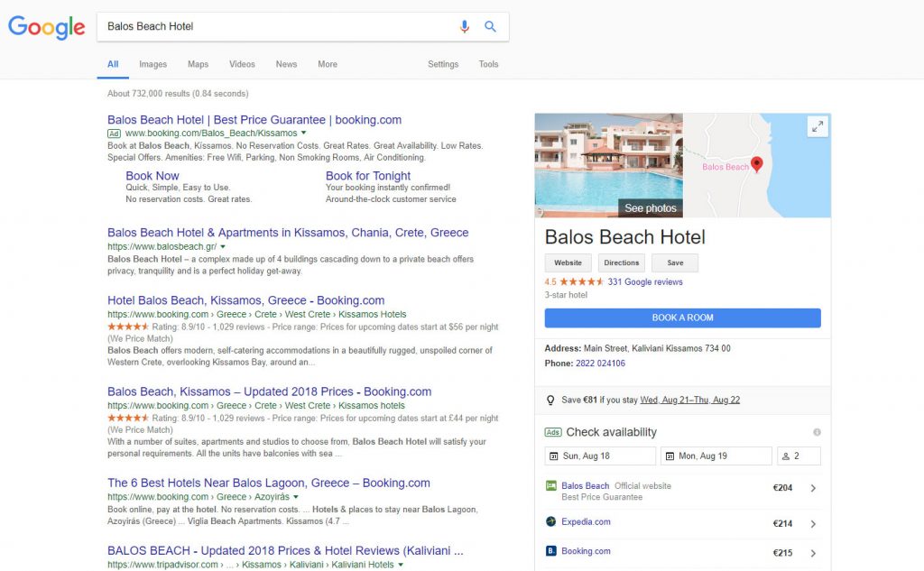Switch to the News tab

[x=286, y=64]
